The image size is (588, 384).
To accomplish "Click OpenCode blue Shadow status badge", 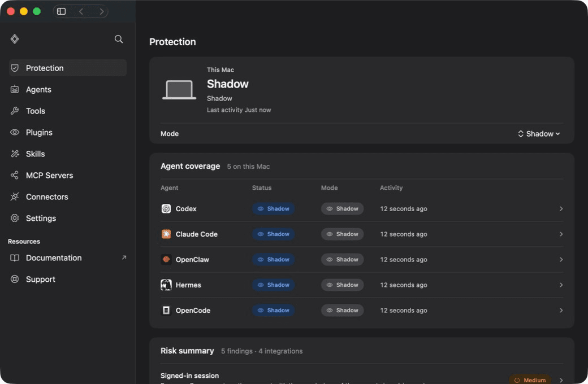I will click(x=274, y=310).
